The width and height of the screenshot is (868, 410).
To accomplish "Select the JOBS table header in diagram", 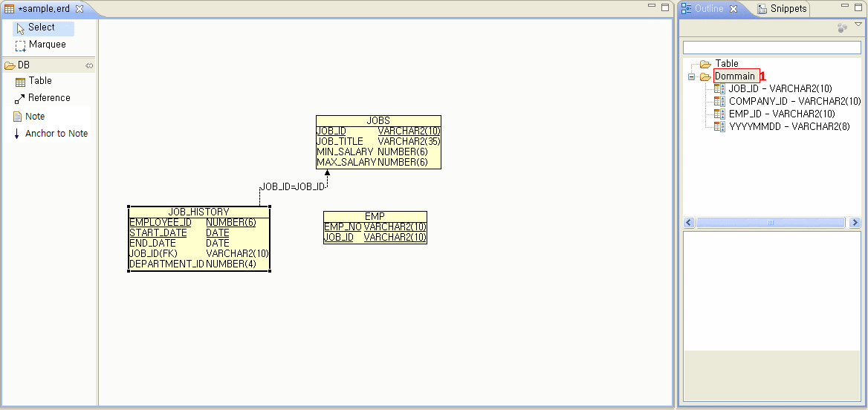I will (378, 120).
